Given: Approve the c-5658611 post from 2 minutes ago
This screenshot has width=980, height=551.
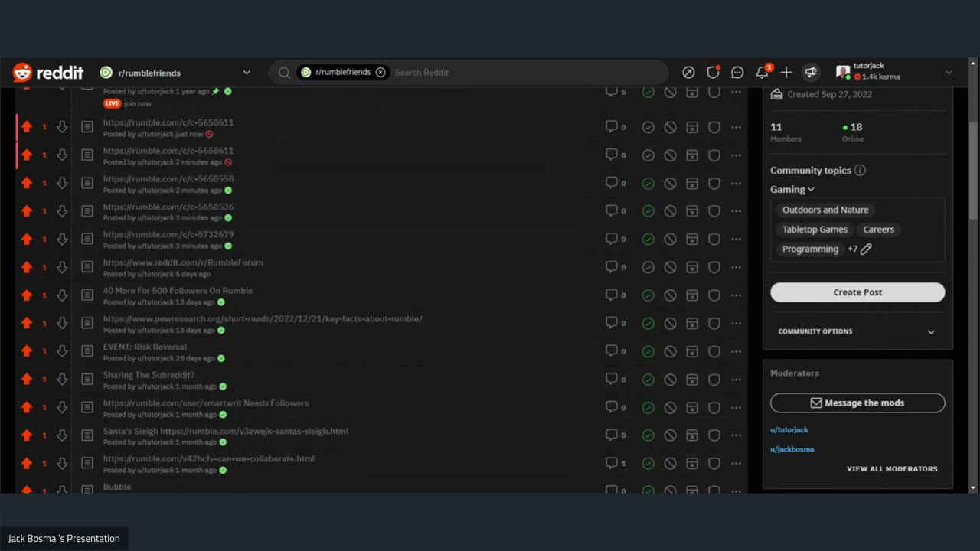Looking at the screenshot, I should click(648, 155).
